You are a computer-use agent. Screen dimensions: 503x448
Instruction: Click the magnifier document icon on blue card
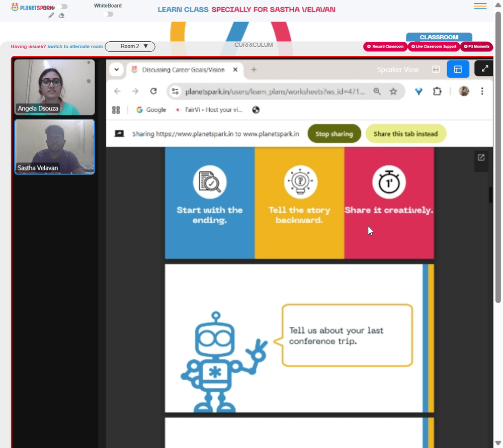click(210, 182)
